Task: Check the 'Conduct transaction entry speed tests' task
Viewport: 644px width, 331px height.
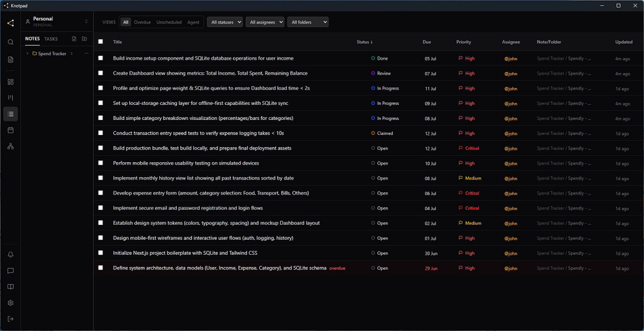Action: (x=101, y=133)
